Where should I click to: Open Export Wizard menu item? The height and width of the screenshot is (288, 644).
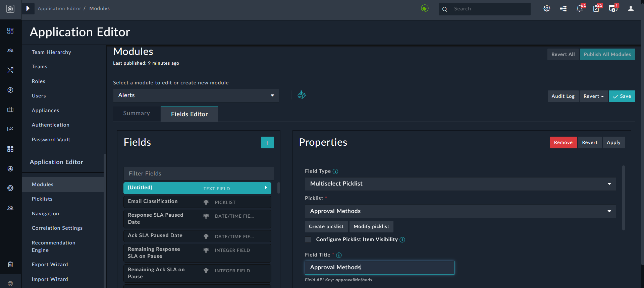[x=50, y=265]
